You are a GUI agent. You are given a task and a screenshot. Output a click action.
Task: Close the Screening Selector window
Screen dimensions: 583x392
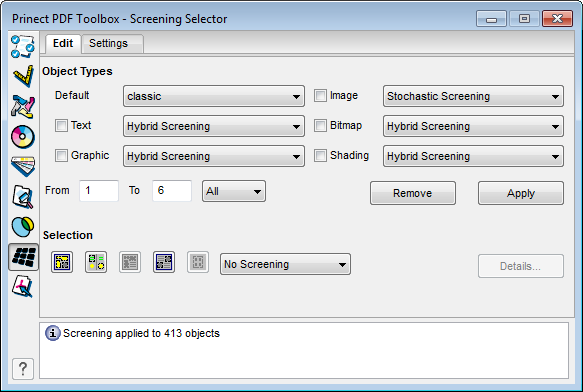(557, 19)
